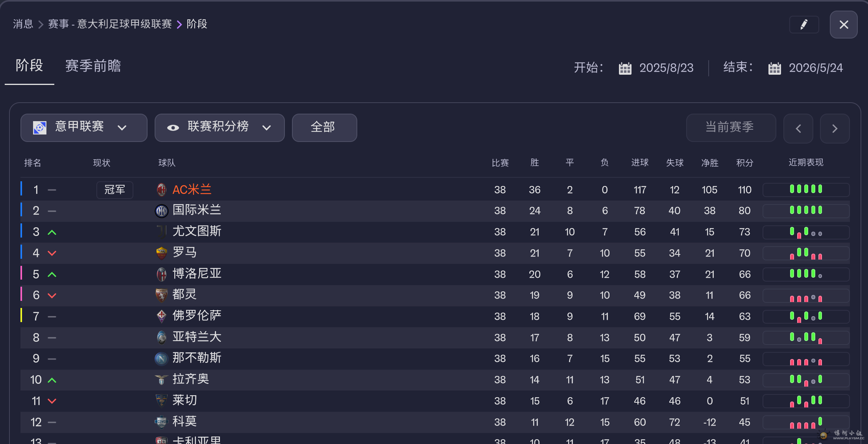Click the AC米兰 club crest icon
The image size is (868, 444).
(x=161, y=190)
